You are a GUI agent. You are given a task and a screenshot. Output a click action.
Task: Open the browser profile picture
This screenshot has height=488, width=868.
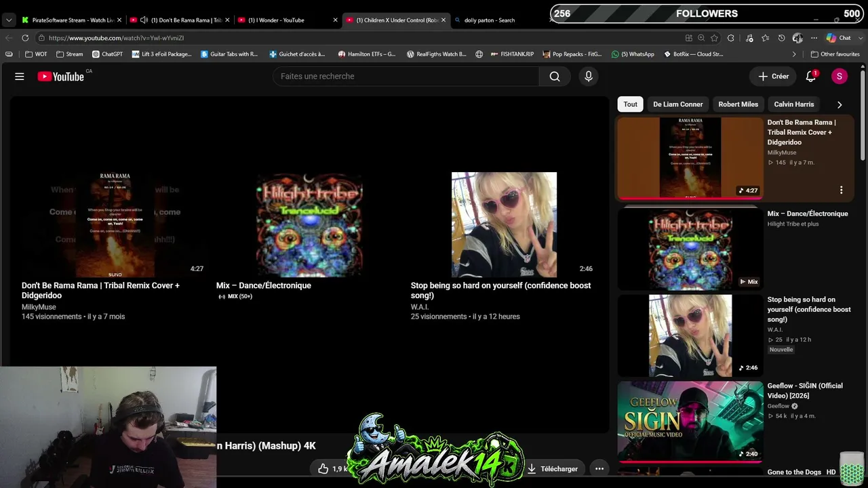point(797,38)
